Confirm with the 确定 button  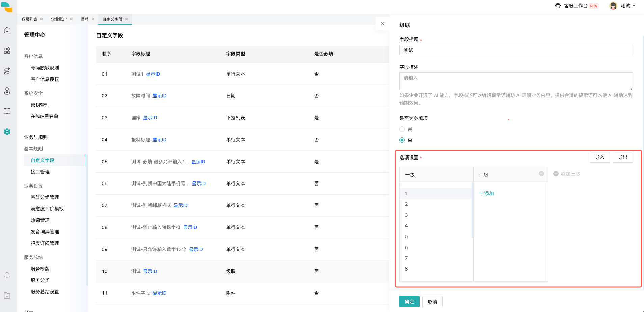[410, 302]
